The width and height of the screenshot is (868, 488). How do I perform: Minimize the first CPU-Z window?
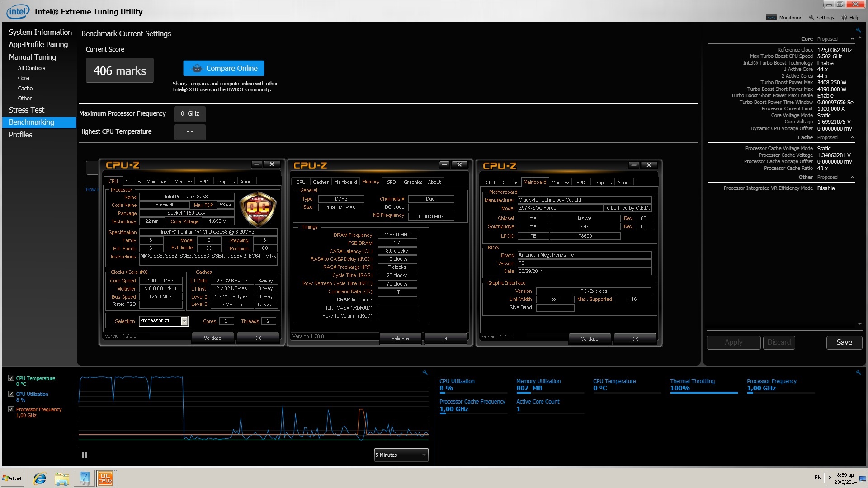[257, 164]
